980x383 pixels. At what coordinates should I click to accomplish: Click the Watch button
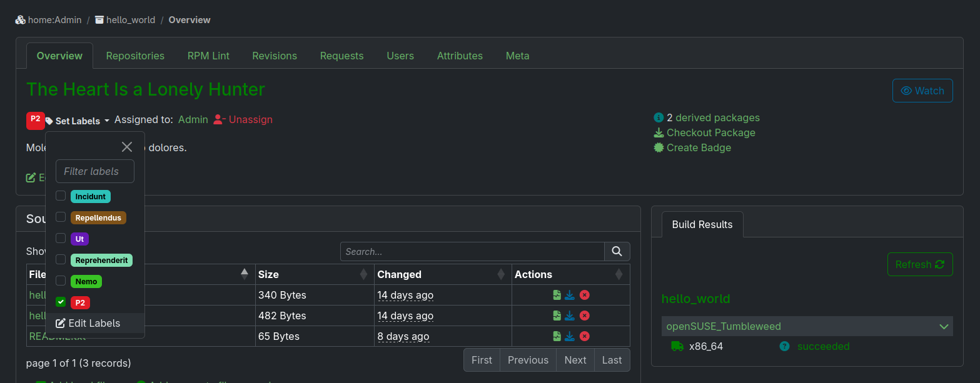pyautogui.click(x=922, y=91)
